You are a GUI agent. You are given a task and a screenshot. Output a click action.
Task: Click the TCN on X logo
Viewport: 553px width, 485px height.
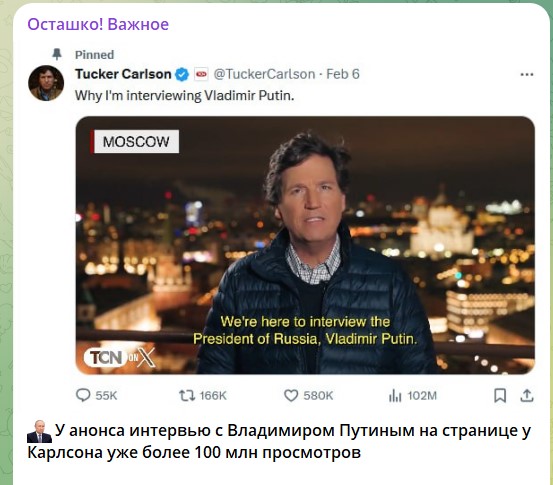[120, 357]
